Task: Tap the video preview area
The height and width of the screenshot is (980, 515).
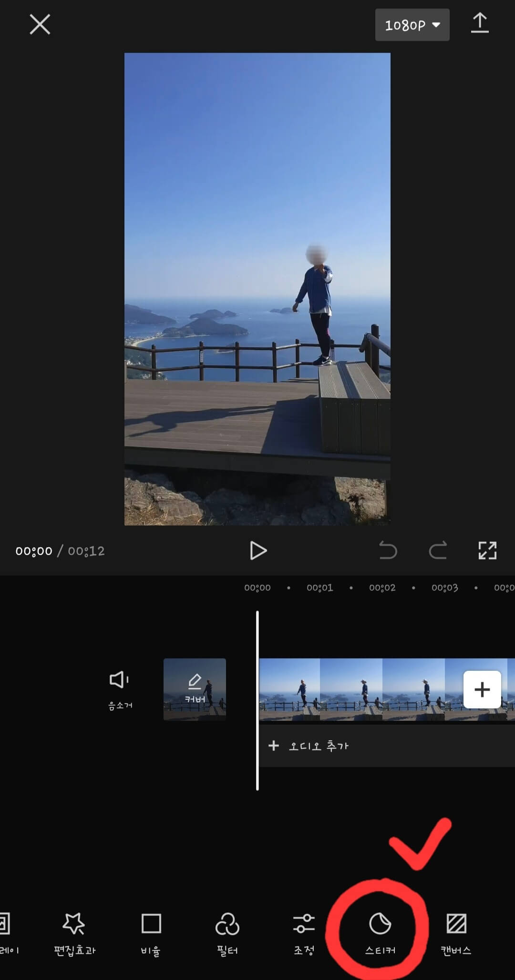Action: point(257,289)
